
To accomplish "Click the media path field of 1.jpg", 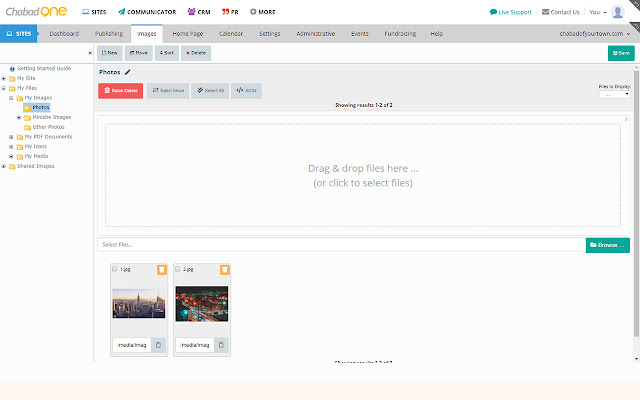I will click(132, 345).
